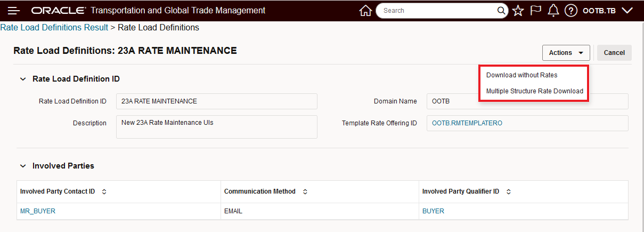Open the hamburger navigation menu
The height and width of the screenshot is (232, 644).
[13, 11]
